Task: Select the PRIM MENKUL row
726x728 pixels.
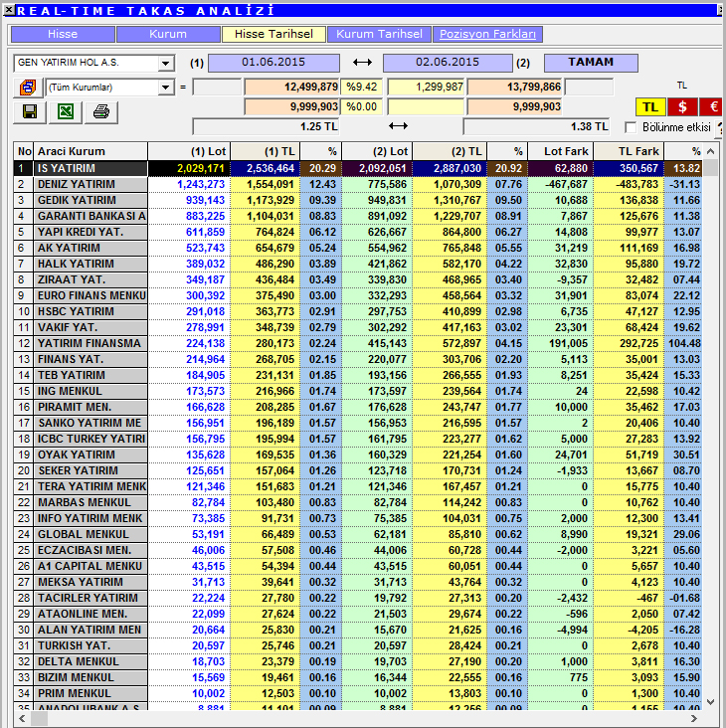Action: click(358, 693)
